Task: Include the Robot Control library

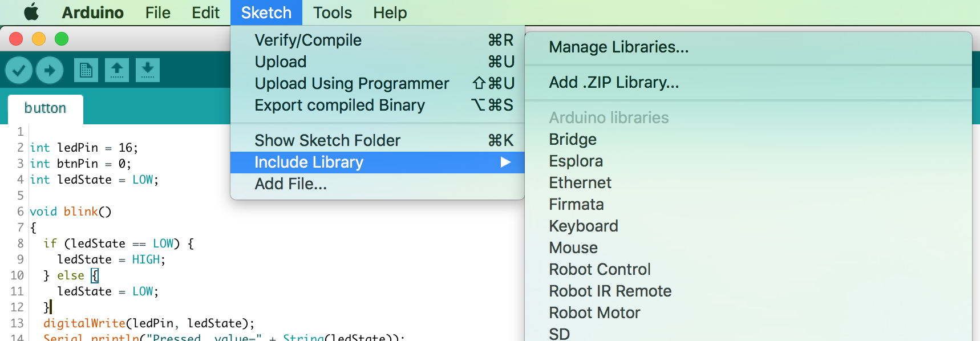Action: [x=748, y=269]
